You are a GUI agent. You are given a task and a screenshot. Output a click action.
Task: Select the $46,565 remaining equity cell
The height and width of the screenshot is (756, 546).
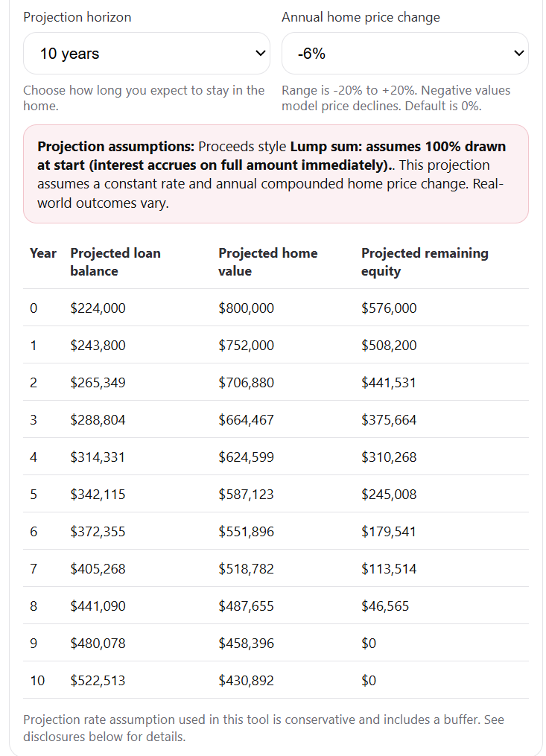(x=385, y=606)
